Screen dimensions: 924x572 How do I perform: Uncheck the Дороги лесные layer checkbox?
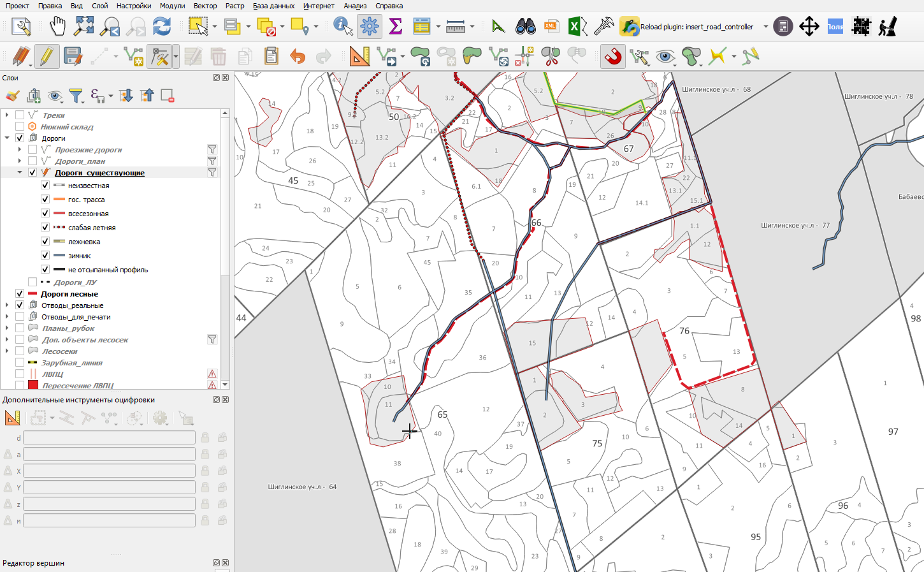pos(20,294)
